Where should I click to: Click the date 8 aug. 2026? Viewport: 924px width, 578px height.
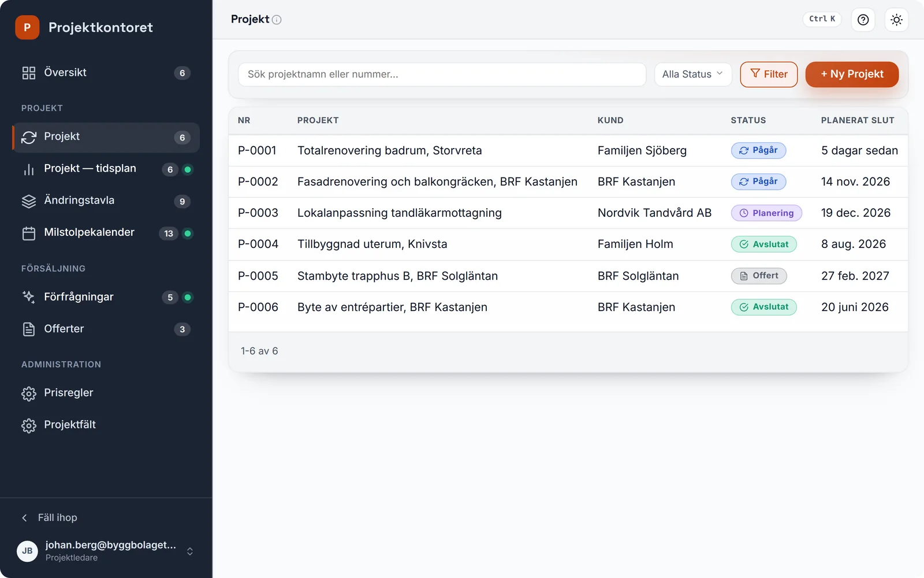click(854, 244)
